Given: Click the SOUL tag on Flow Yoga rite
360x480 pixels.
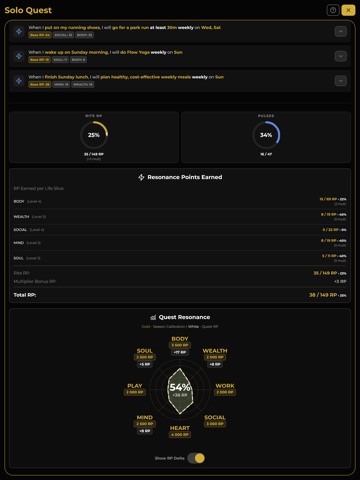Looking at the screenshot, I should coord(60,60).
